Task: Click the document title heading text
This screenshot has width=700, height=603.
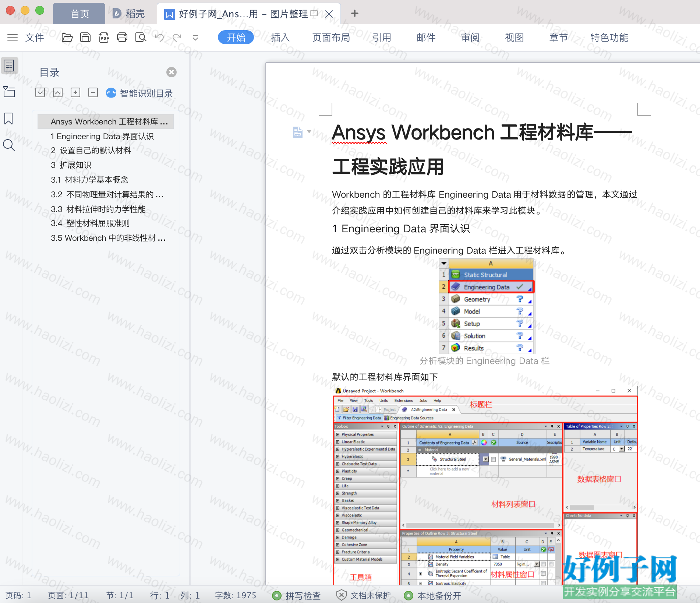Action: (482, 149)
